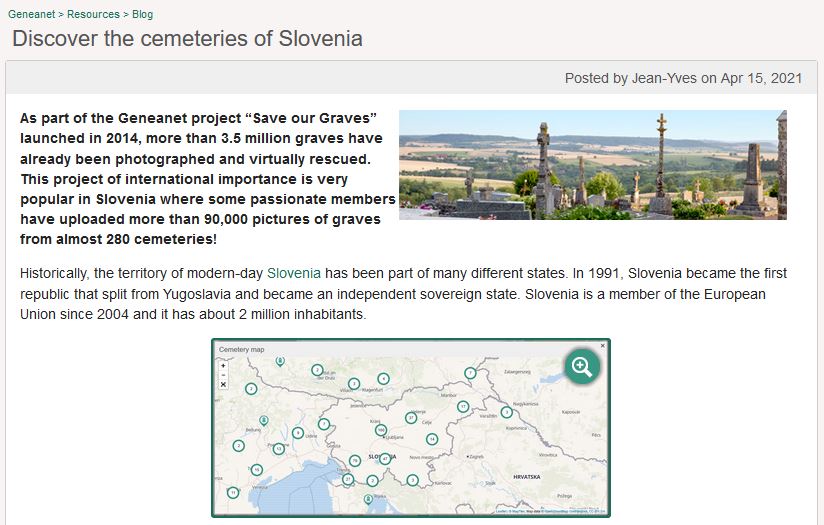Select the 37 cluster near Celje
The image size is (824, 525).
tap(411, 418)
